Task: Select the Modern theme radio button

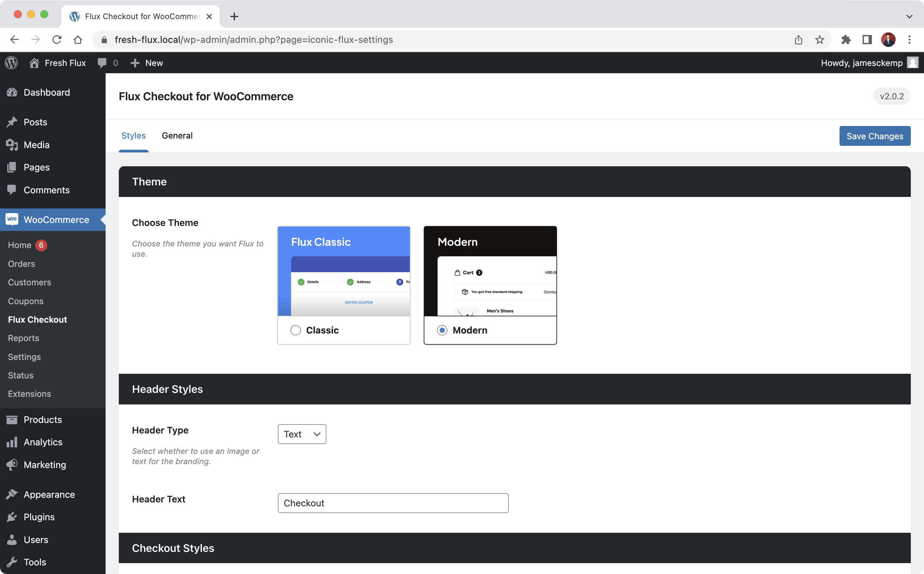Action: 442,330
